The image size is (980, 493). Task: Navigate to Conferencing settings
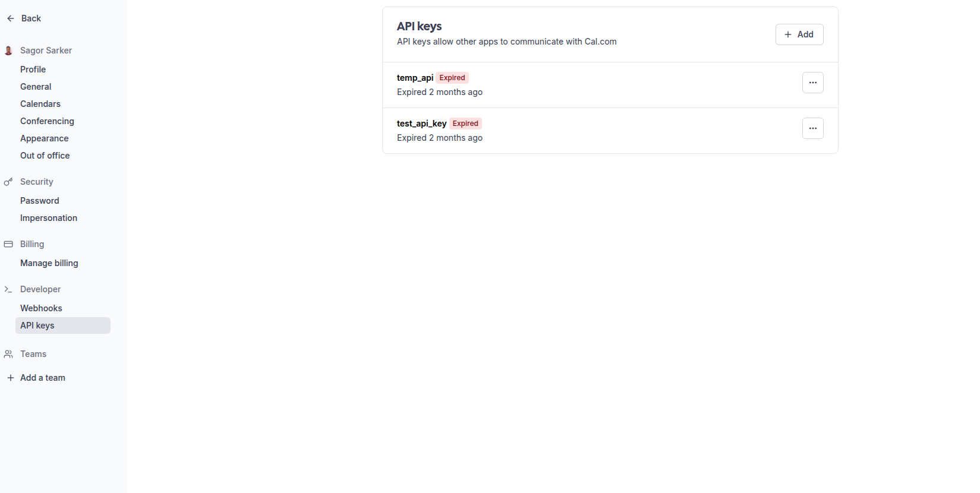(x=47, y=121)
